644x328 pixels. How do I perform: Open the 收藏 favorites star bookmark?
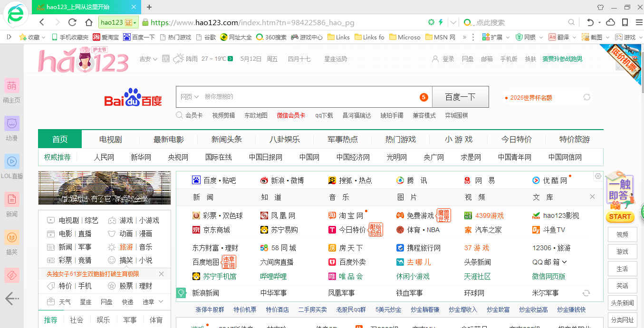click(x=29, y=37)
